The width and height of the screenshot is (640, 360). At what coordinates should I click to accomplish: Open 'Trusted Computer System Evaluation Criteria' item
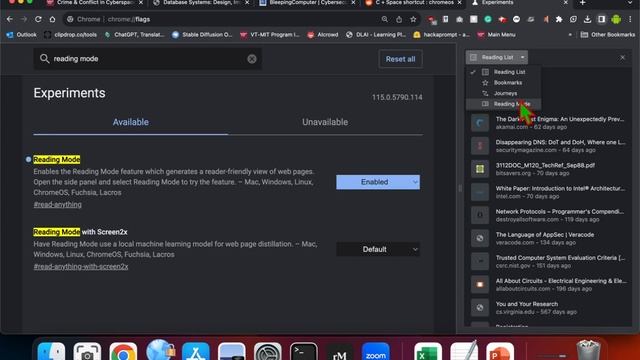(549, 262)
